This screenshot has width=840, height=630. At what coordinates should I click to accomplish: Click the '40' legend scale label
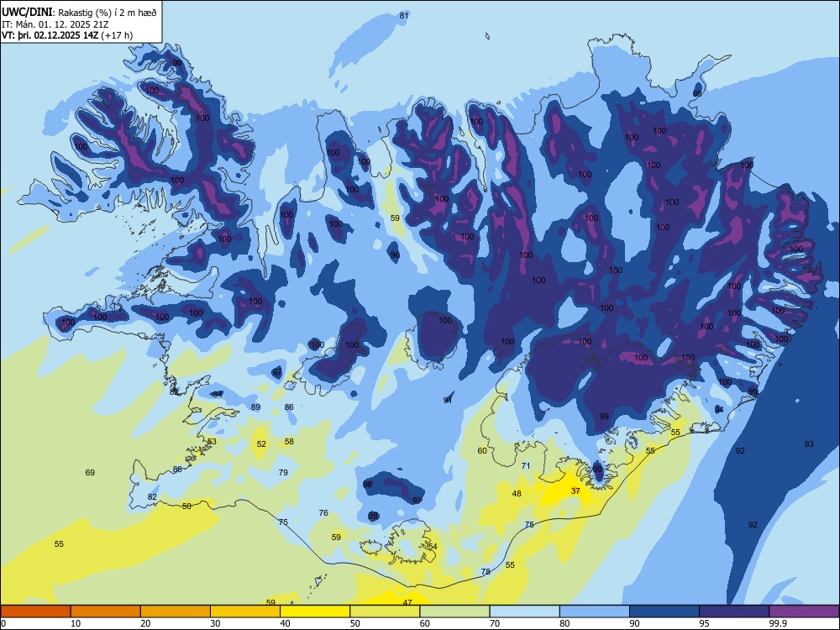(x=285, y=623)
